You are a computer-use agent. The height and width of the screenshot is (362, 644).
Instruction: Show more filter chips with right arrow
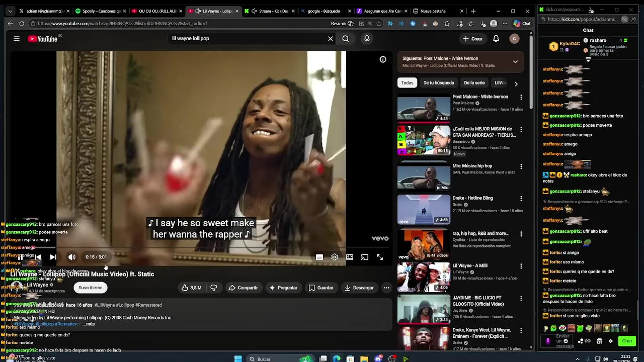[x=516, y=84]
